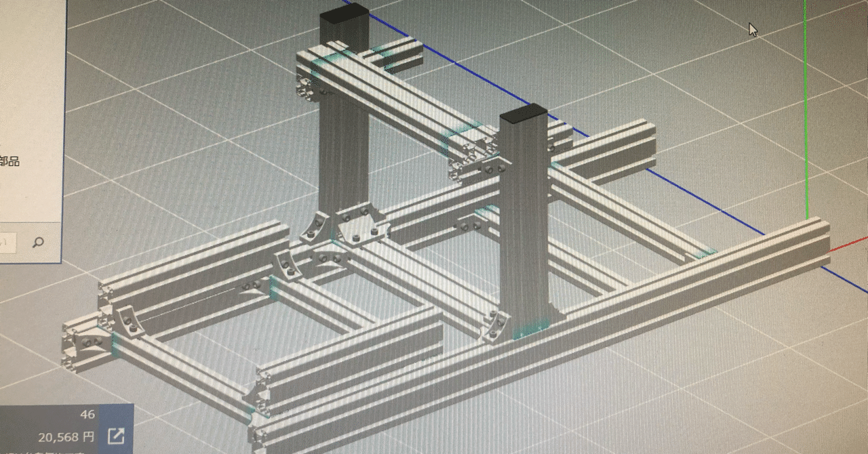Click the green vertical axis line in the viewport

pyautogui.click(x=806, y=110)
